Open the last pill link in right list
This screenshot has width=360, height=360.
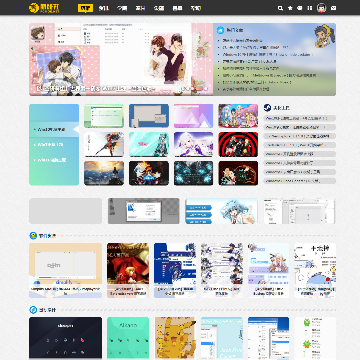pyautogui.click(x=300, y=181)
